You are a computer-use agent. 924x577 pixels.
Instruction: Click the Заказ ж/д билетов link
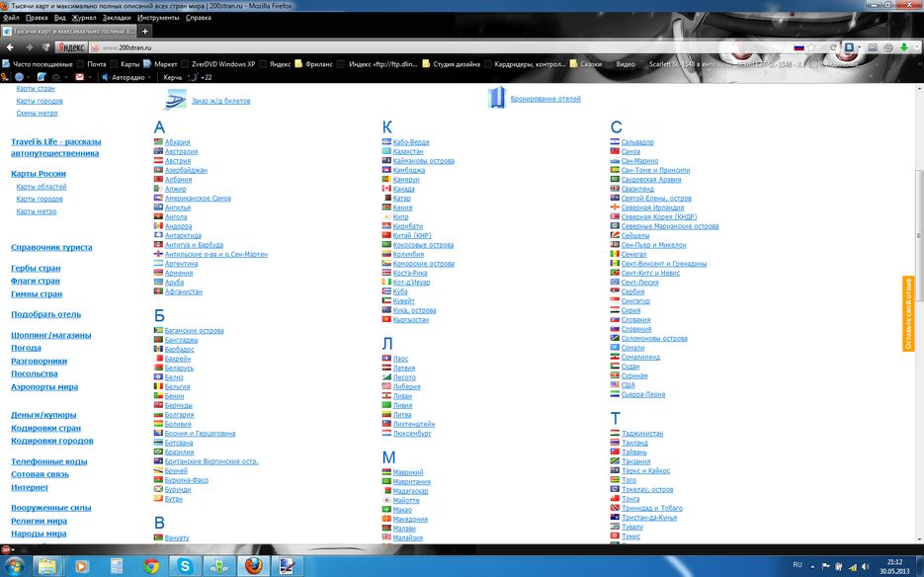click(x=221, y=101)
